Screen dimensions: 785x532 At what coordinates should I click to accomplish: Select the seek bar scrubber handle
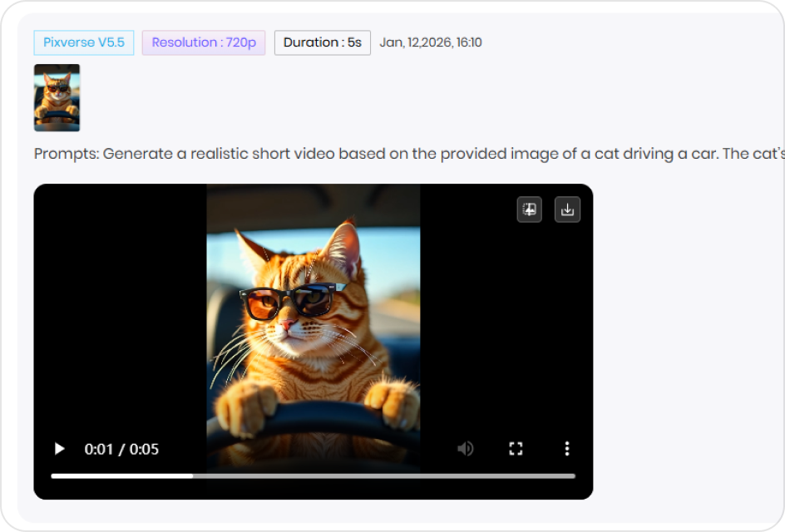[192, 476]
